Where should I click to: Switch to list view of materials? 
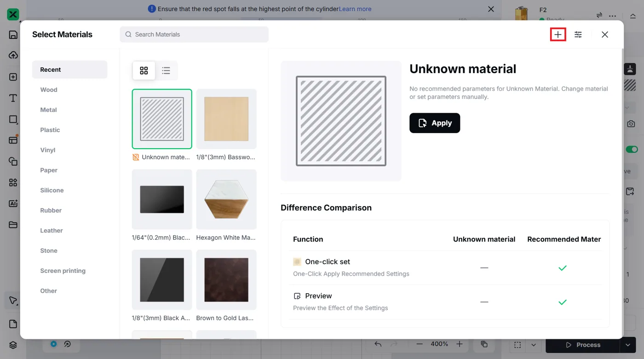click(x=166, y=70)
